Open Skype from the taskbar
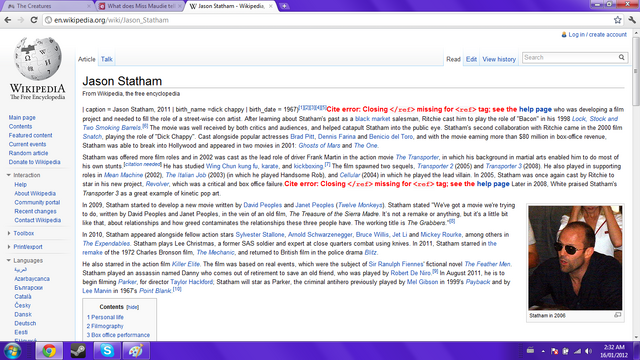This screenshot has height=360, width=640. tap(107, 351)
